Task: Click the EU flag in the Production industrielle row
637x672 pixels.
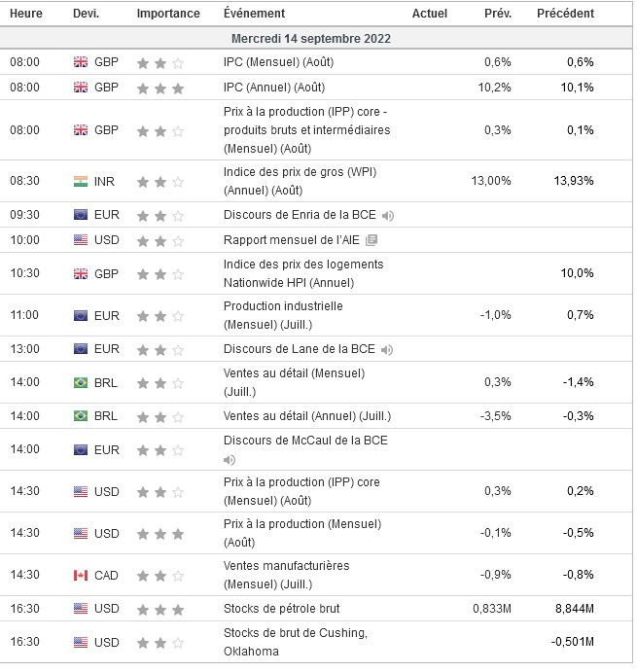Action: pyautogui.click(x=81, y=315)
